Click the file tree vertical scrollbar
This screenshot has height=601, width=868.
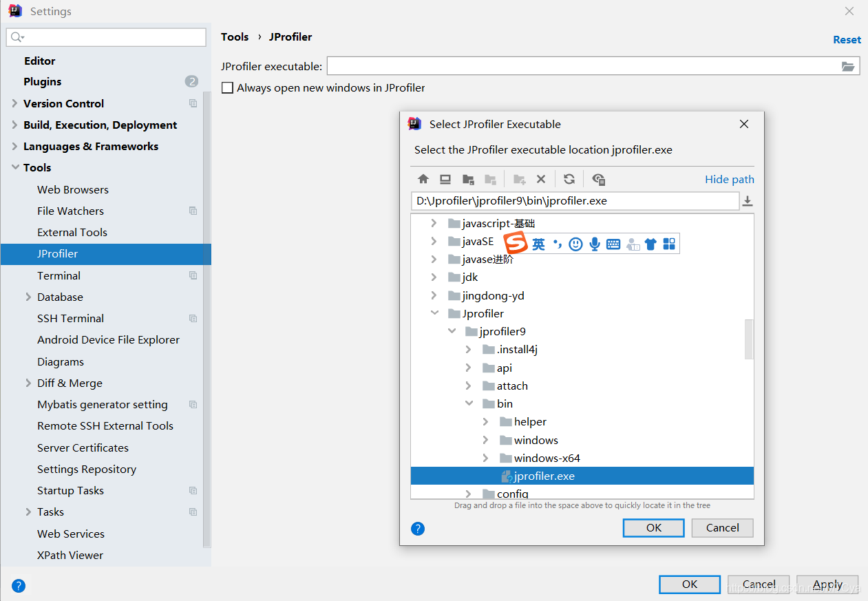click(x=749, y=339)
